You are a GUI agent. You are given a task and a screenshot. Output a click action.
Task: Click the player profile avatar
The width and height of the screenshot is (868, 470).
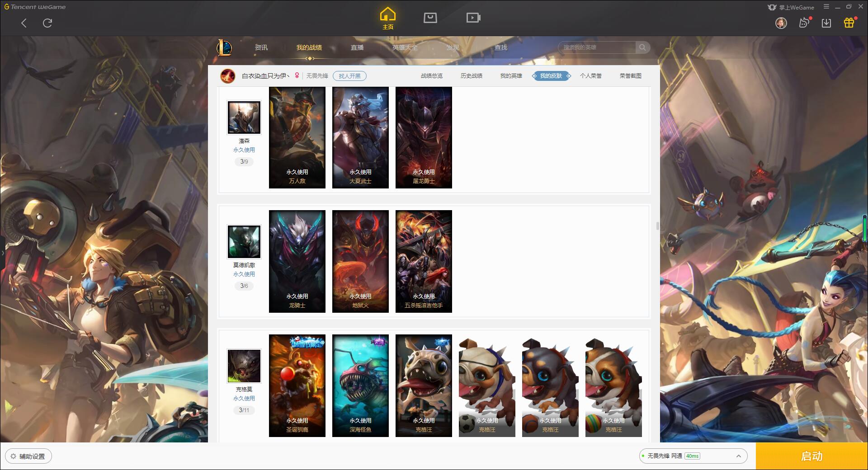click(x=227, y=76)
